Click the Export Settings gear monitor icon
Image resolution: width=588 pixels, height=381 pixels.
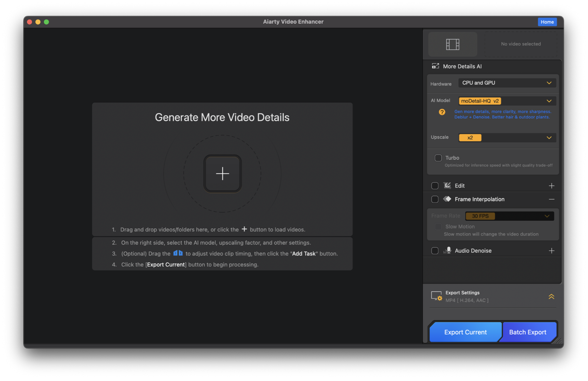(436, 296)
